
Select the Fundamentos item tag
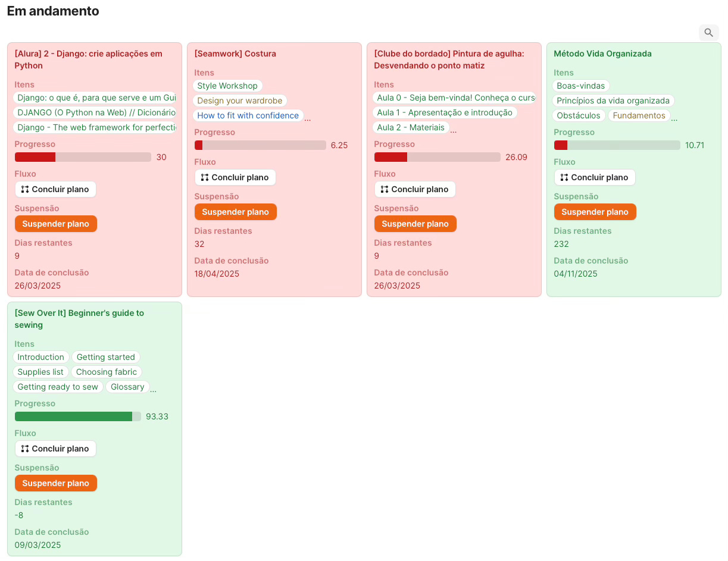point(639,115)
